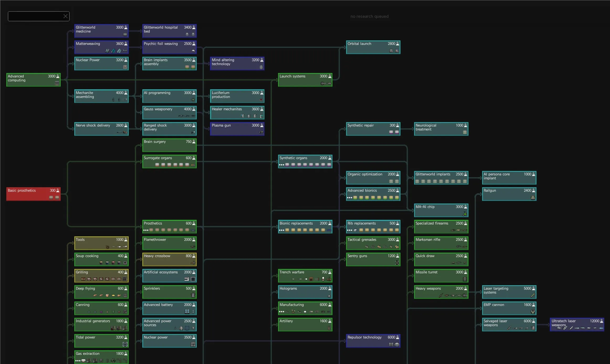Viewport: 610px width, 364px height.
Task: Click the Nuclear Power reactor icon
Action: pos(125,67)
